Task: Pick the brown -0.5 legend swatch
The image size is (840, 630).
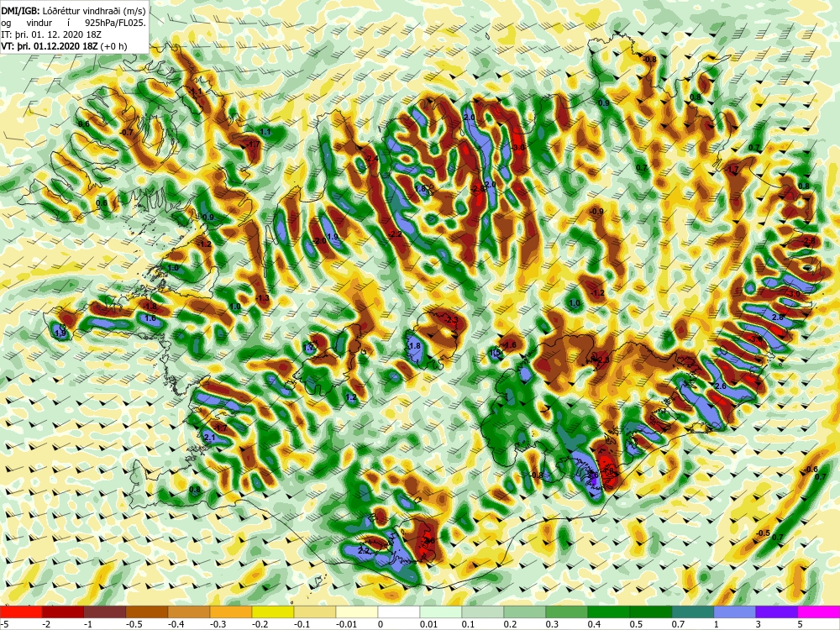Action: pos(147,612)
